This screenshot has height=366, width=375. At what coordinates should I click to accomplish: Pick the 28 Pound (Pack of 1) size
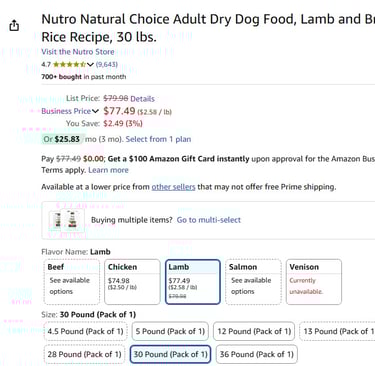point(84,354)
